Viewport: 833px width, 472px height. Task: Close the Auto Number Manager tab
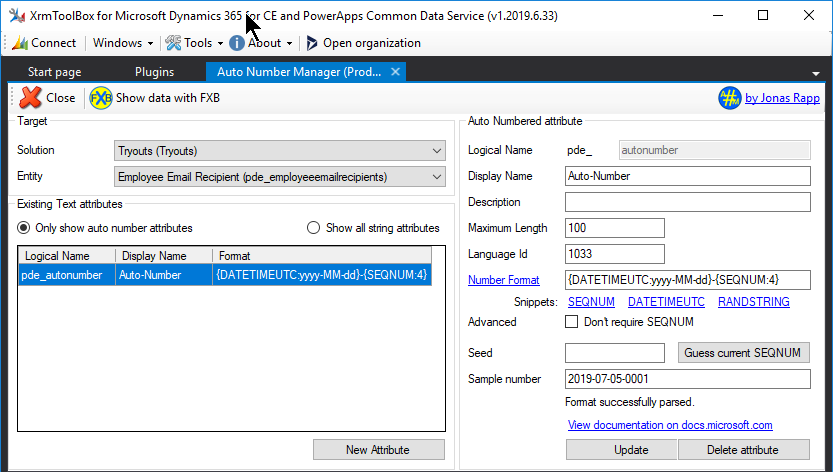point(395,72)
